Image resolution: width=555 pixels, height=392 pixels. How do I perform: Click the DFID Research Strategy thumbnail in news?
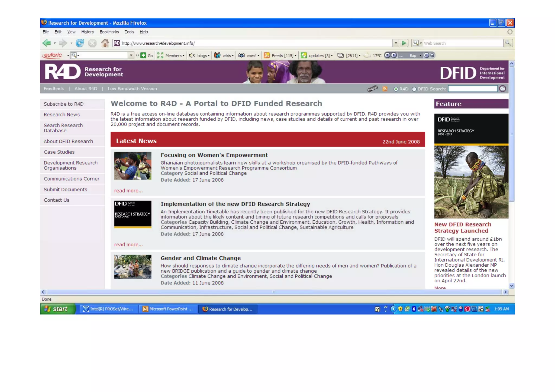pyautogui.click(x=133, y=214)
